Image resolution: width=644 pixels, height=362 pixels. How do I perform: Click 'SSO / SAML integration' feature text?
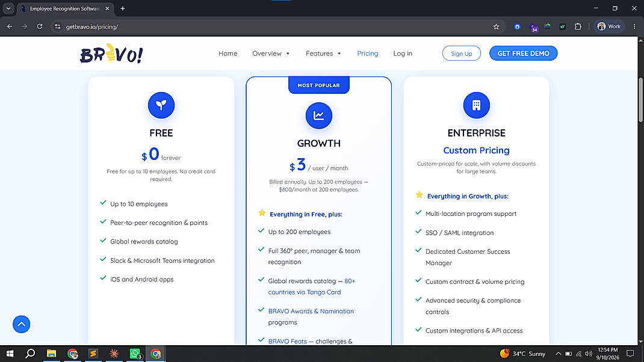coord(460,233)
